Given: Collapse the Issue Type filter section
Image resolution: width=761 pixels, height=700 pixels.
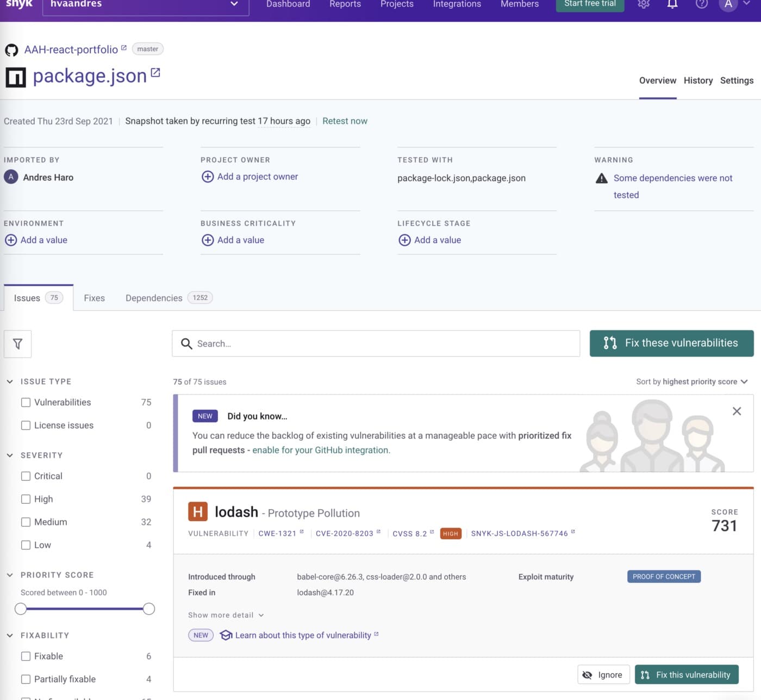Looking at the screenshot, I should pyautogui.click(x=10, y=382).
